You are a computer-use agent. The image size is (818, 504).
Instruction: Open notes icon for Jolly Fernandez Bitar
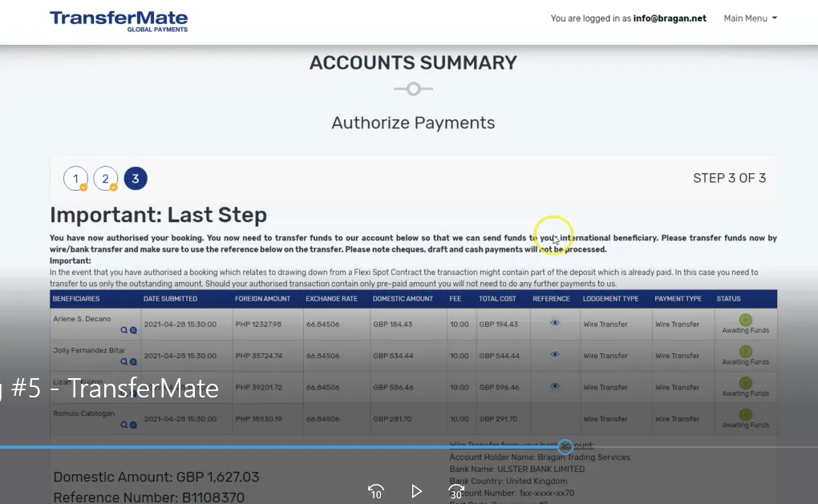point(134,361)
